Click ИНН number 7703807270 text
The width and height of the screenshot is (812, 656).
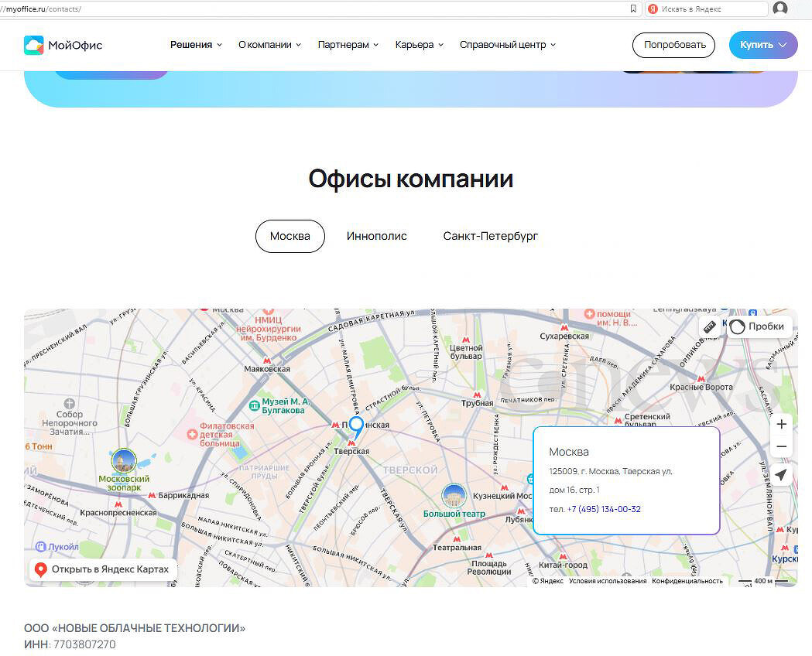tap(84, 644)
